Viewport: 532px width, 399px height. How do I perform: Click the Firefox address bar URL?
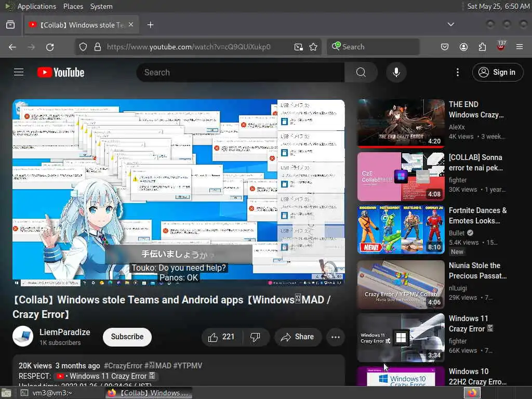click(189, 47)
